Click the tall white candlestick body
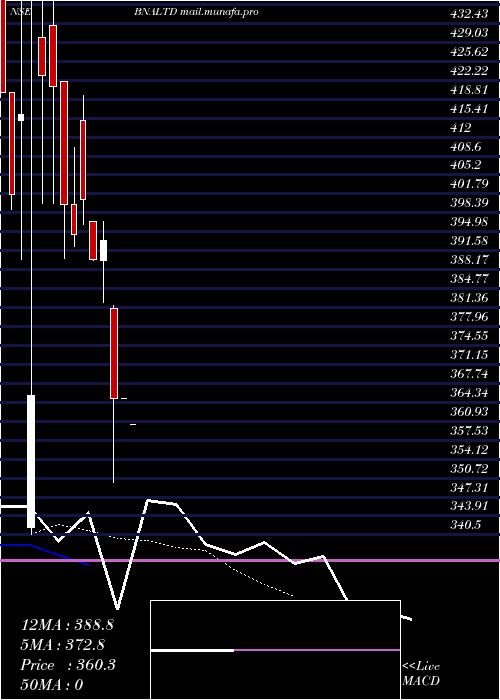This screenshot has width=500, height=700. pos(31,461)
